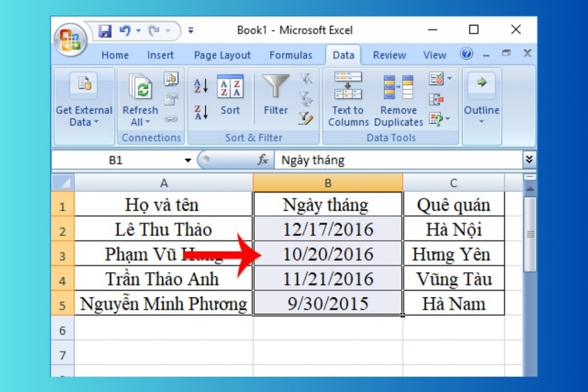588x392 pixels.
Task: Click the scroll up arrow
Action: click(530, 189)
